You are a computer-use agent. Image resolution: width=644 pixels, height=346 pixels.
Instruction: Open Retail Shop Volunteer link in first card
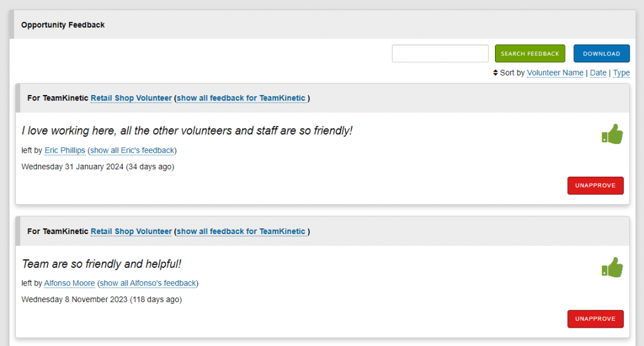pyautogui.click(x=131, y=98)
